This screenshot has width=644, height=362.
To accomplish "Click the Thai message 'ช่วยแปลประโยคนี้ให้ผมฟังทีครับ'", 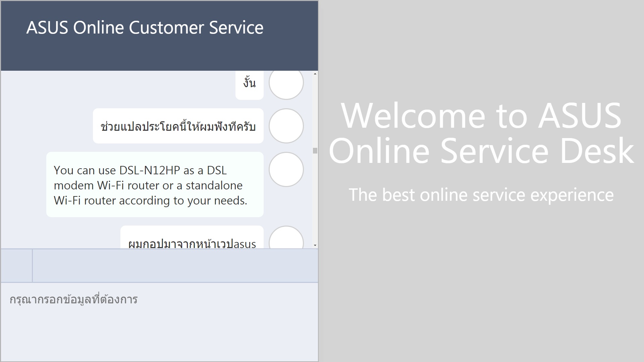I will (x=178, y=126).
